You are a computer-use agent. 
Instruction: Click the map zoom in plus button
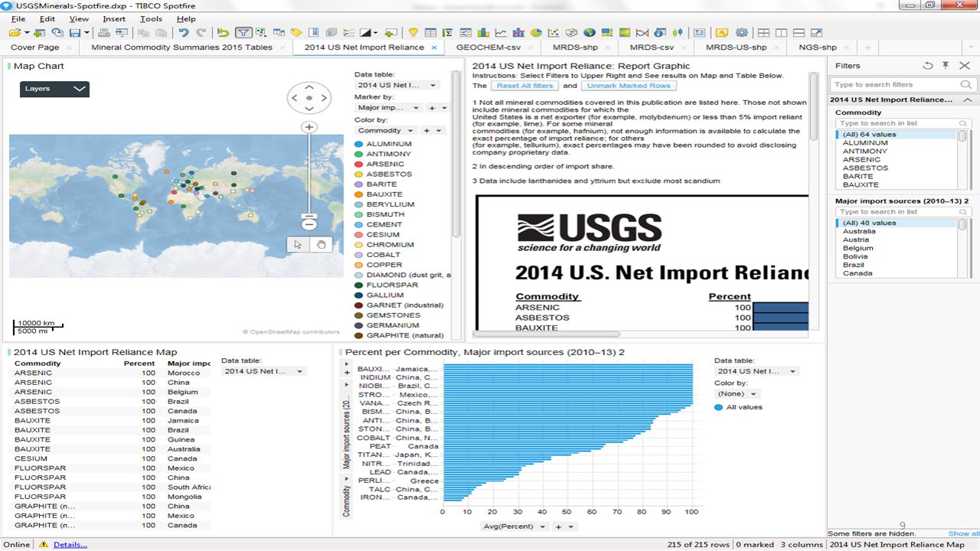(309, 127)
